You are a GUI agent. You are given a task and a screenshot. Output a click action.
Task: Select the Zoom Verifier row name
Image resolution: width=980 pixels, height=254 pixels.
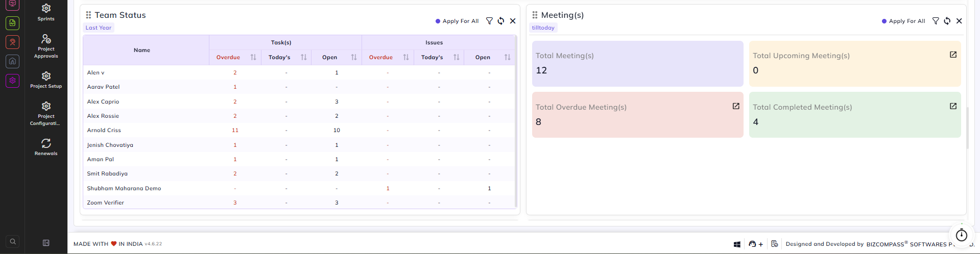[106, 202]
